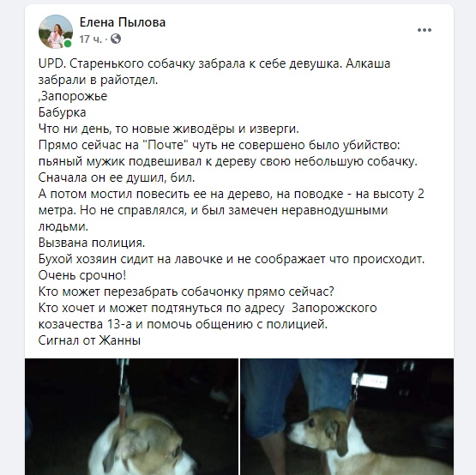The image size is (476, 475).
Task: Click the author name Елена Пылова
Action: [123, 22]
